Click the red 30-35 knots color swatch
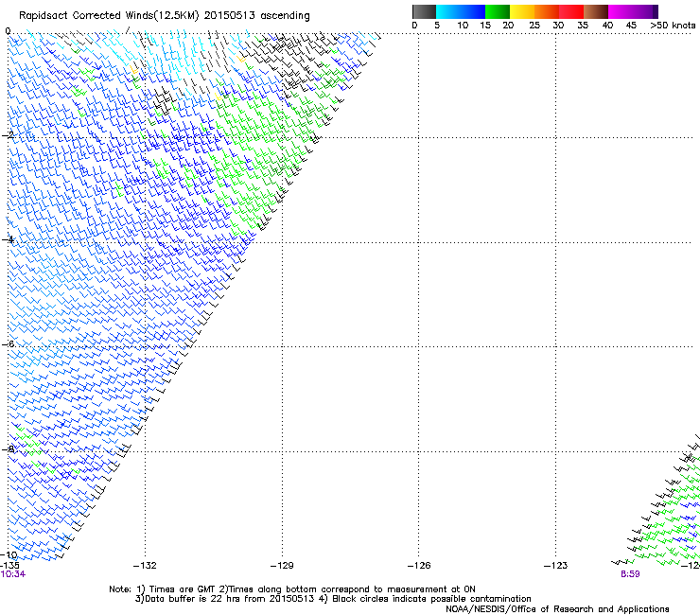Viewport: 700px width, 615px height. coord(571,11)
